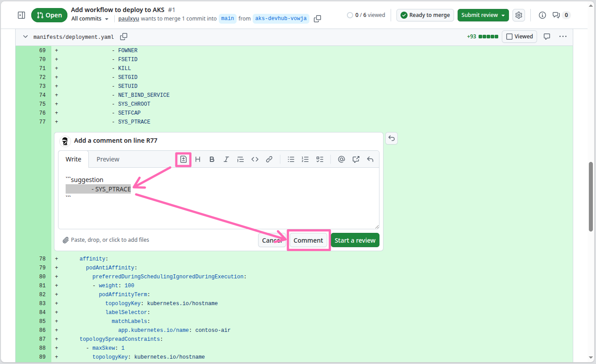
Task: Collapse the manifests/deployment.yaml file diff
Action: tap(25, 37)
